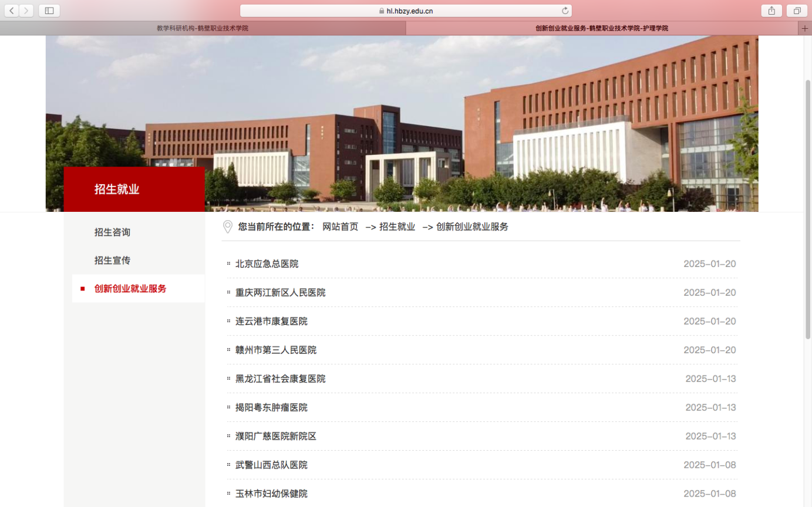Open the 重庆两江新区人民医院 article
812x507 pixels.
tap(280, 293)
